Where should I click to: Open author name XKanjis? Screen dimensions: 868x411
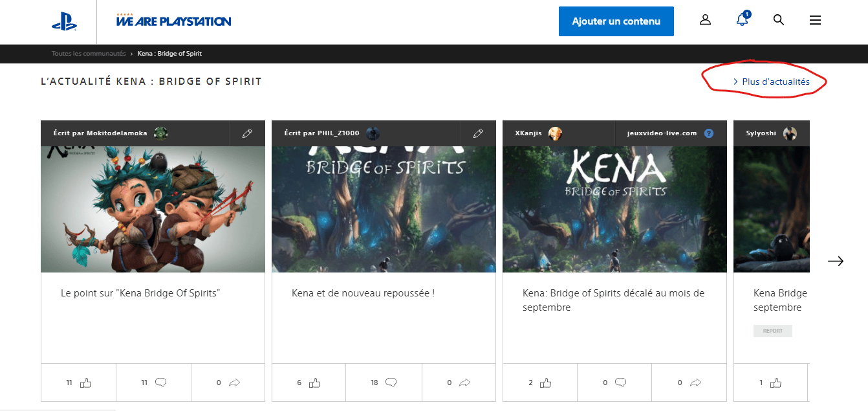tap(528, 133)
